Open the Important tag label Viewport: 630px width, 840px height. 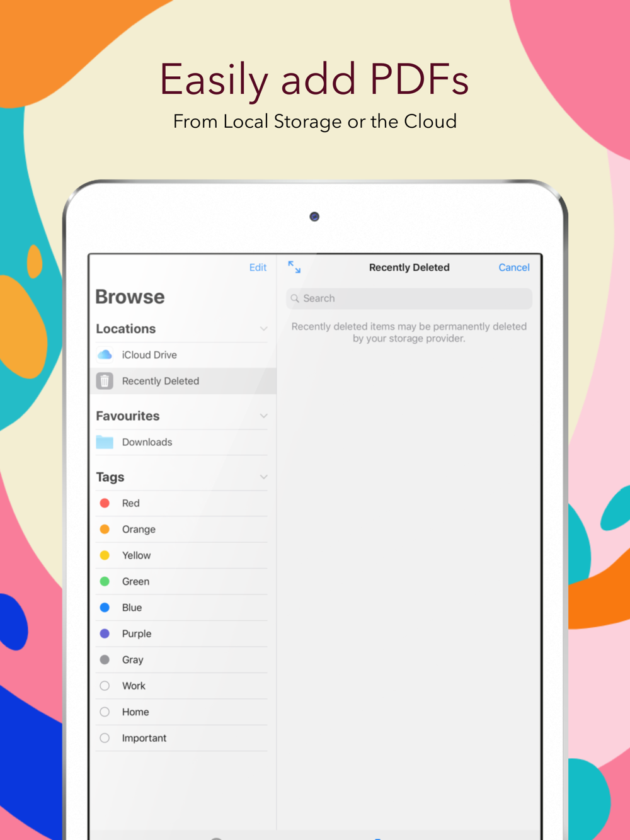click(x=144, y=738)
